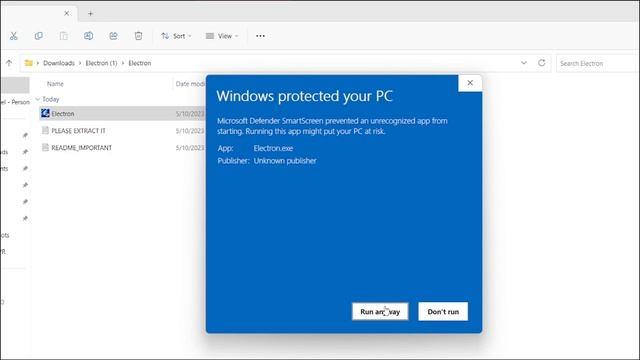Open the See more ellipsis menu

[x=260, y=36]
